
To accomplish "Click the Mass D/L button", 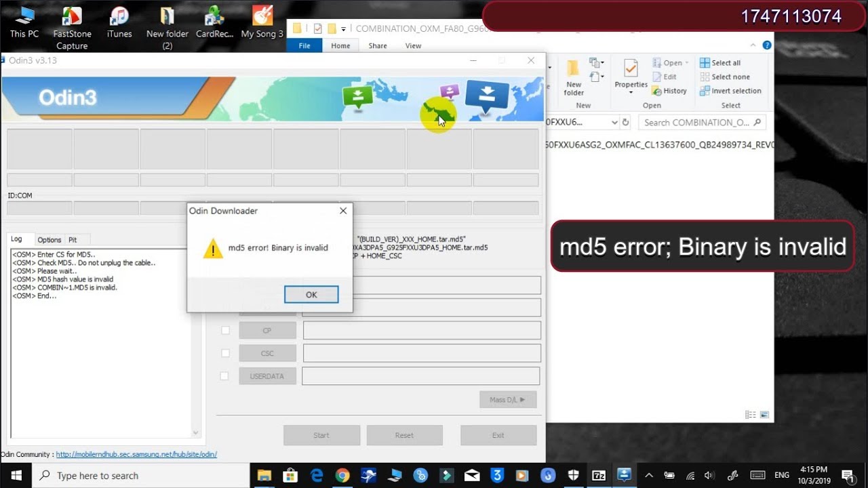I will pos(508,400).
